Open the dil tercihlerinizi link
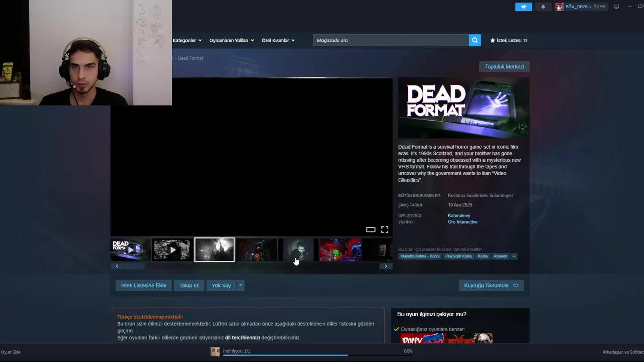Screen dimensions: 644x362 tap(243, 338)
